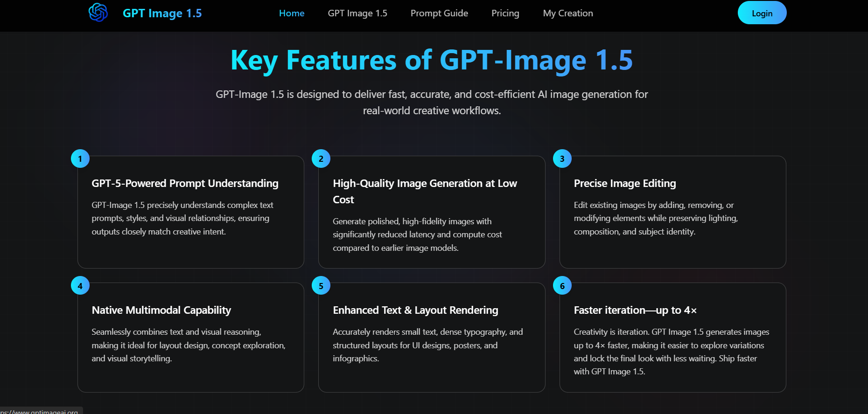Image resolution: width=868 pixels, height=414 pixels.
Task: Open the Prompt Guide page
Action: 439,13
